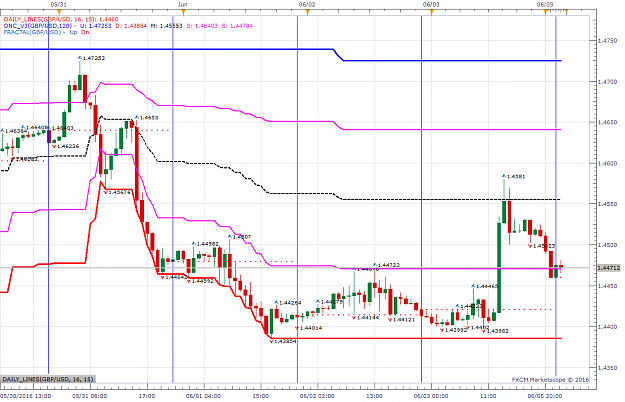Image resolution: width=625 pixels, height=402 pixels.
Task: Click the 1.4500 price axis label
Action: [608, 245]
